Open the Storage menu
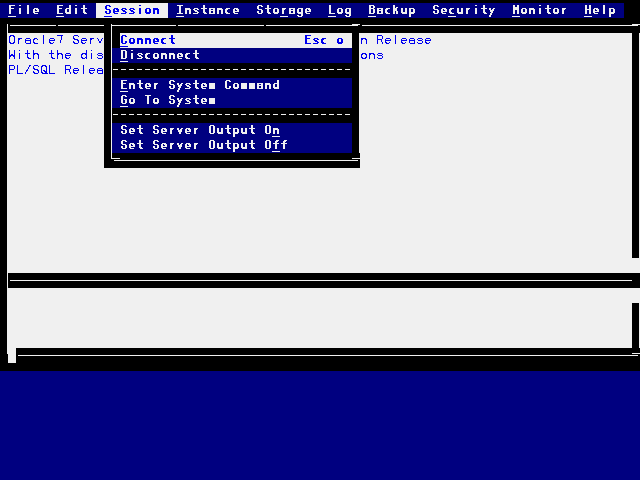The image size is (640, 480). pyautogui.click(x=284, y=10)
